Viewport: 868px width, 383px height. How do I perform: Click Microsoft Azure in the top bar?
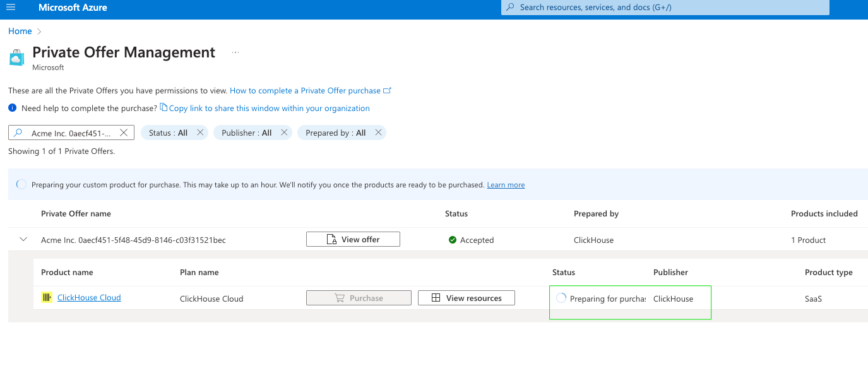coord(73,7)
